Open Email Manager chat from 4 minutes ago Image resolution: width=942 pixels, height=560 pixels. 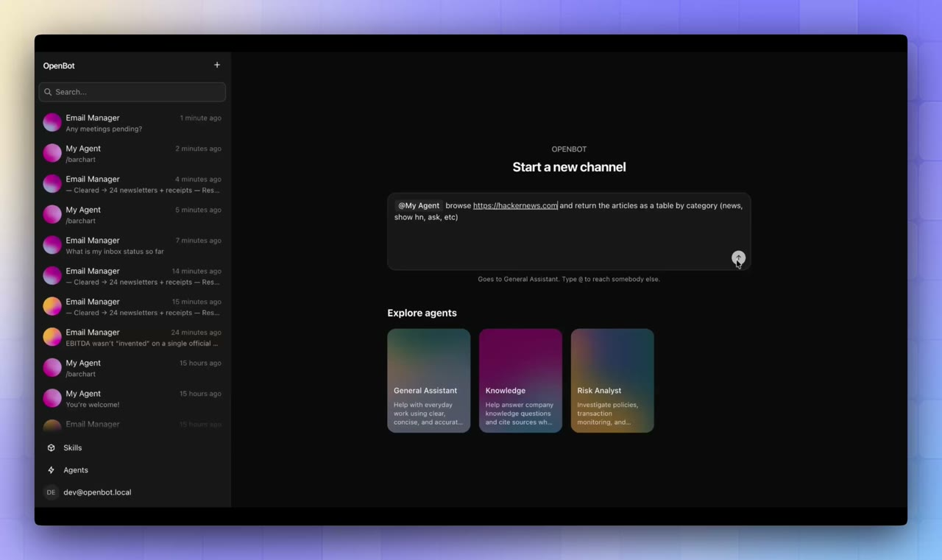(132, 184)
